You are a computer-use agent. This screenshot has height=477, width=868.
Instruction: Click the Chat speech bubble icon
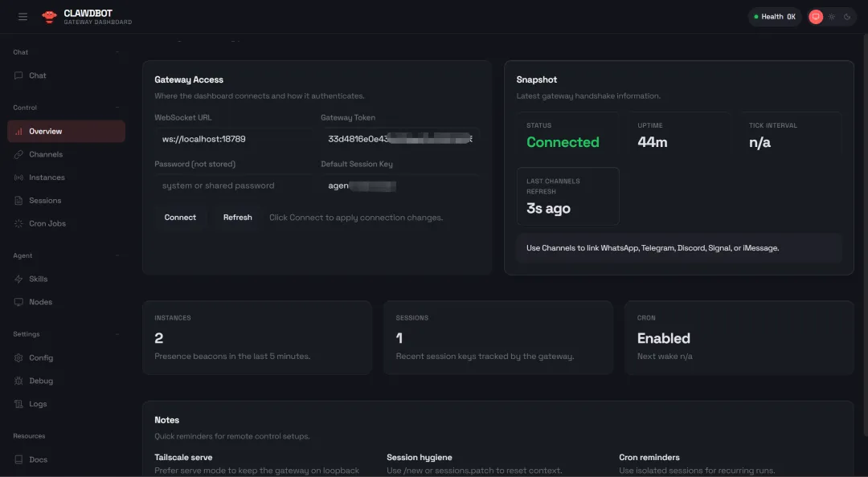click(18, 75)
